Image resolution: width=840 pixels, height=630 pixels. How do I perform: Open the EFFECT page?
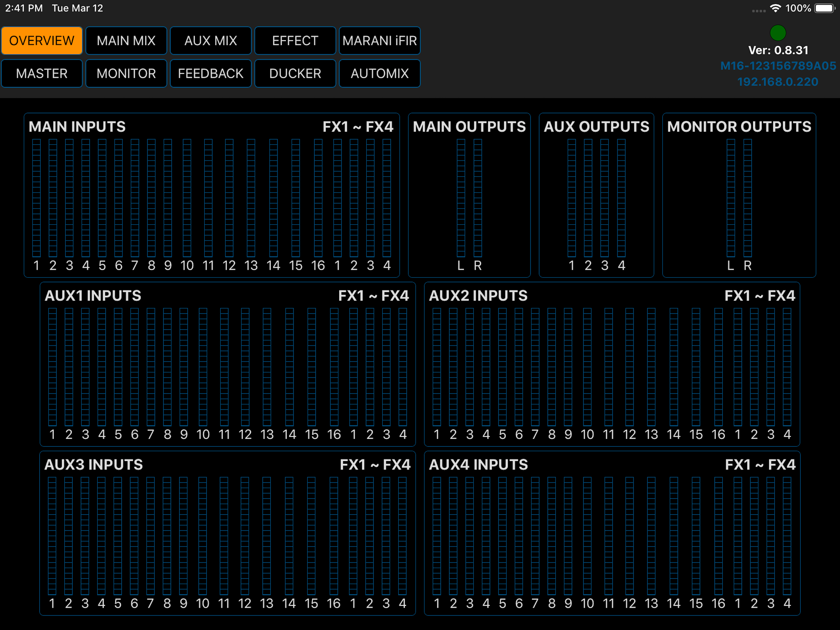click(x=295, y=41)
